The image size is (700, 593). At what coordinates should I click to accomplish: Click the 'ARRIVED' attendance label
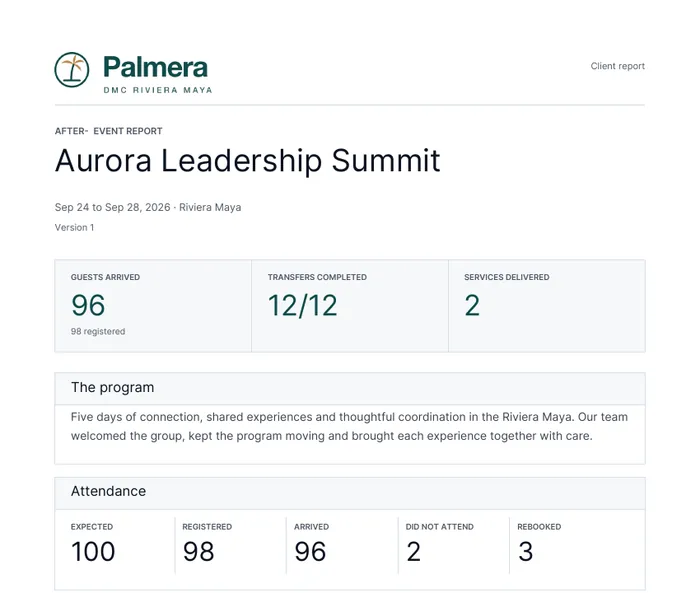[311, 527]
